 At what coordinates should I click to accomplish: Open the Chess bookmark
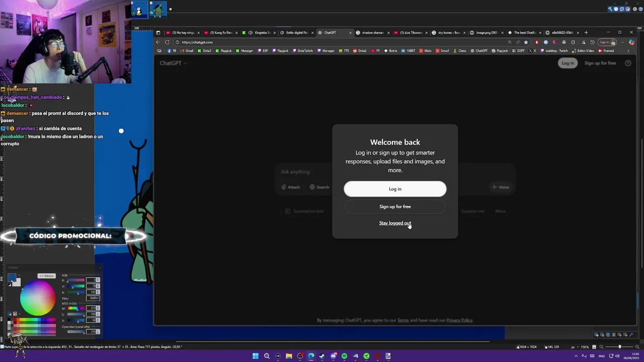click(459, 51)
